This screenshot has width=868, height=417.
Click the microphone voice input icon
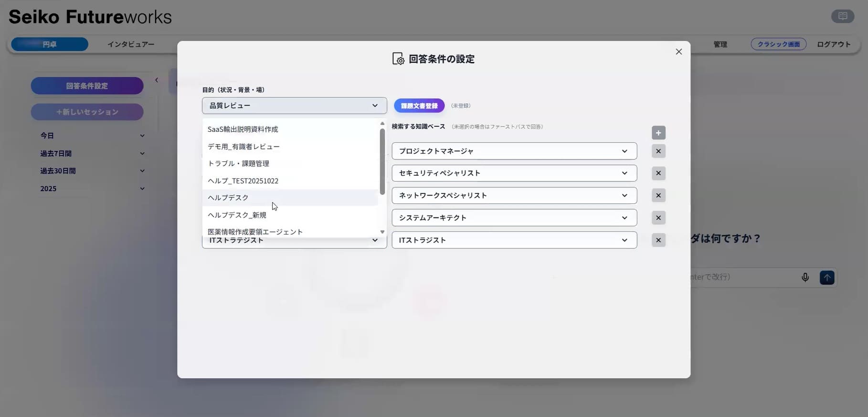(x=805, y=278)
